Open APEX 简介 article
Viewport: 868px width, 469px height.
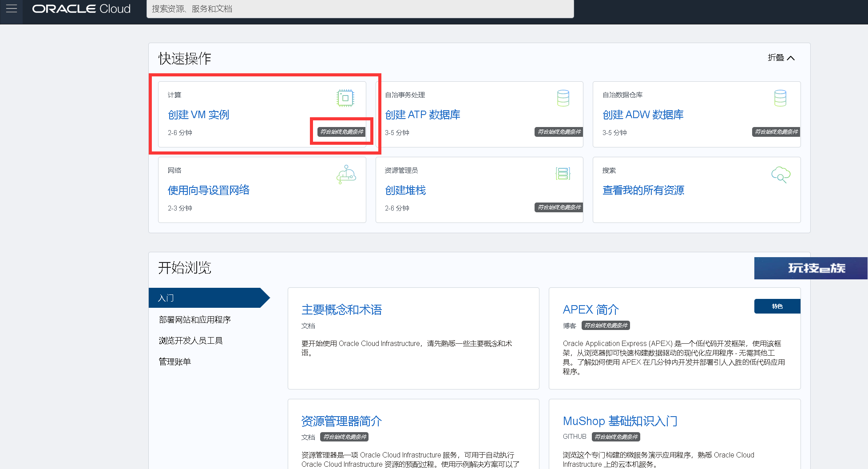pos(591,310)
